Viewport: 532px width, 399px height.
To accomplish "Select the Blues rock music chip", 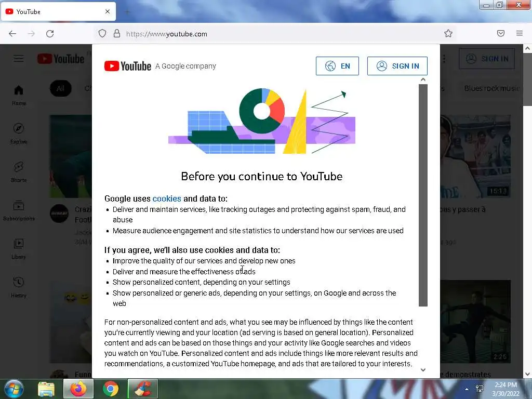I will pos(491,88).
